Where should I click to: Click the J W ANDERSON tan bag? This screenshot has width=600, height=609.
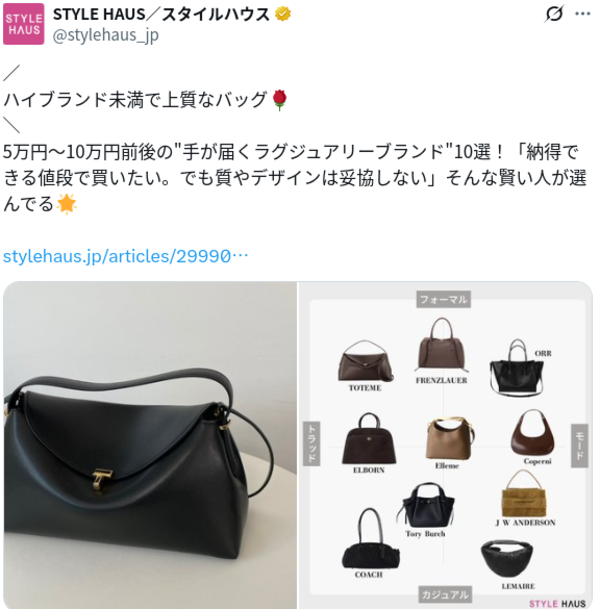click(523, 492)
